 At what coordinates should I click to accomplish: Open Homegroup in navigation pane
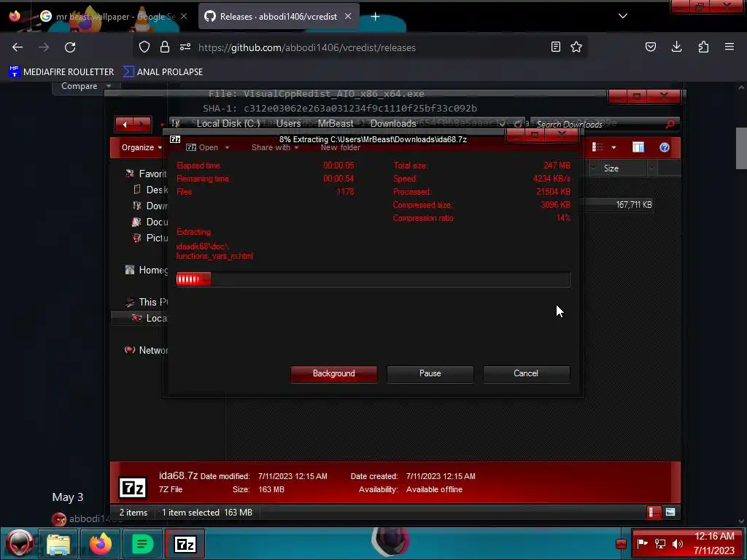(146, 270)
